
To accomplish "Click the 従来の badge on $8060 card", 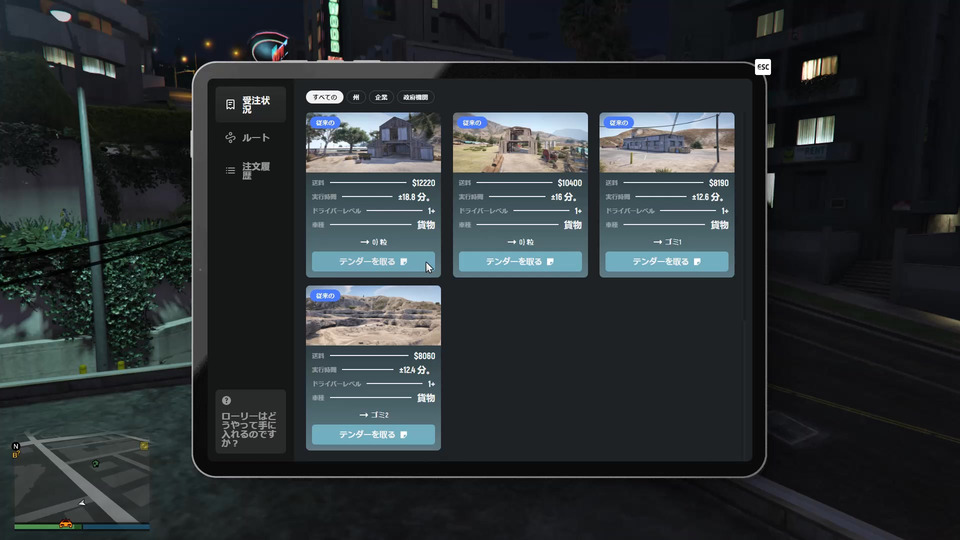I will coord(326,296).
